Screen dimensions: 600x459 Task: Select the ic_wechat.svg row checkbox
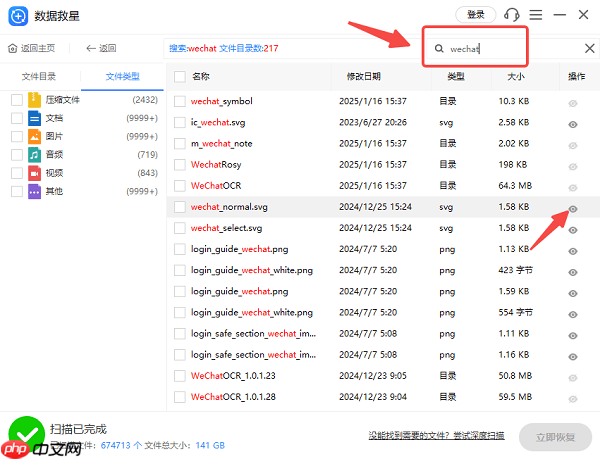tap(180, 122)
